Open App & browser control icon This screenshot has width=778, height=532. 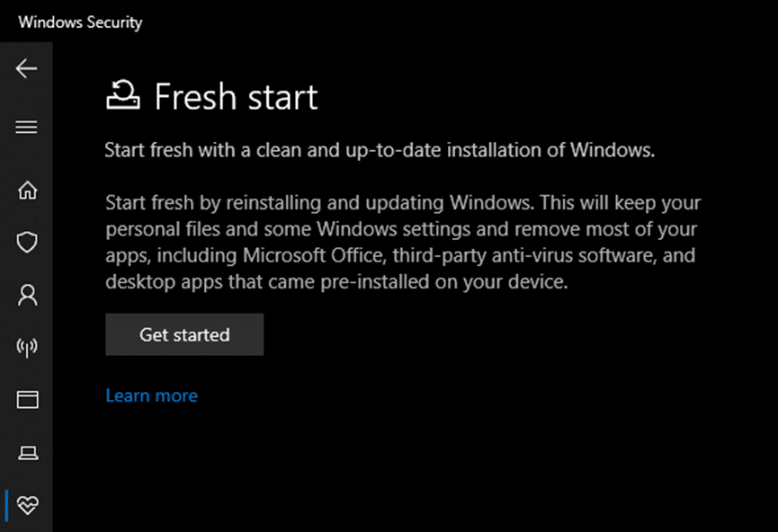pyautogui.click(x=27, y=400)
